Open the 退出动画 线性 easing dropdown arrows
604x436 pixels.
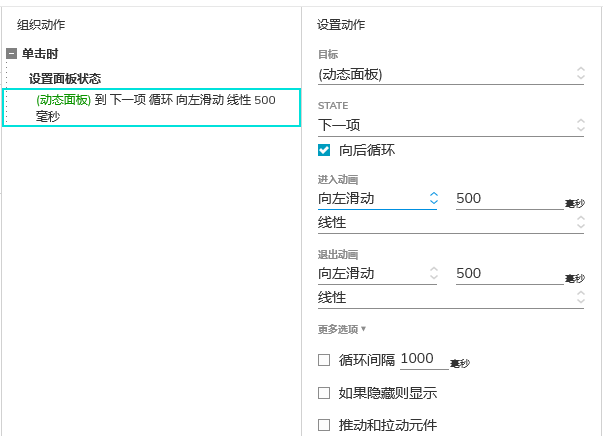pos(581,297)
